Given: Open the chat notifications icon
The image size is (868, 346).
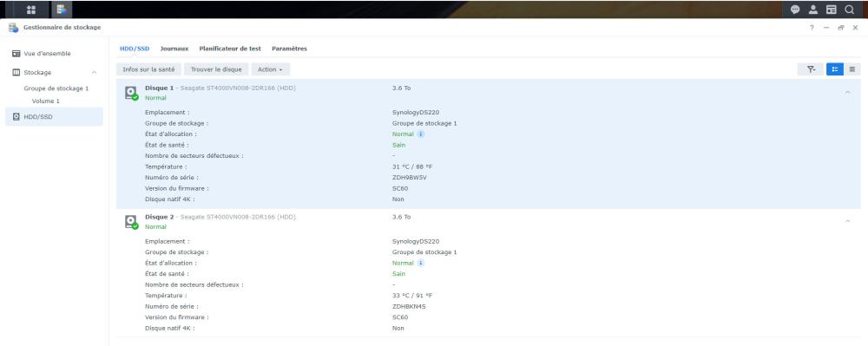Looking at the screenshot, I should click(x=795, y=10).
